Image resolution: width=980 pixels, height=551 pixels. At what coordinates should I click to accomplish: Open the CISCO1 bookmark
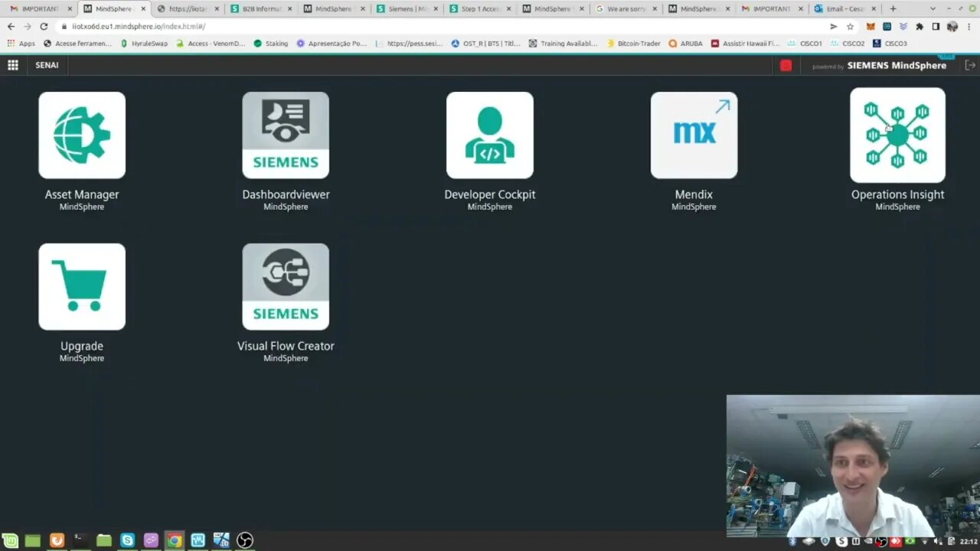coord(805,44)
